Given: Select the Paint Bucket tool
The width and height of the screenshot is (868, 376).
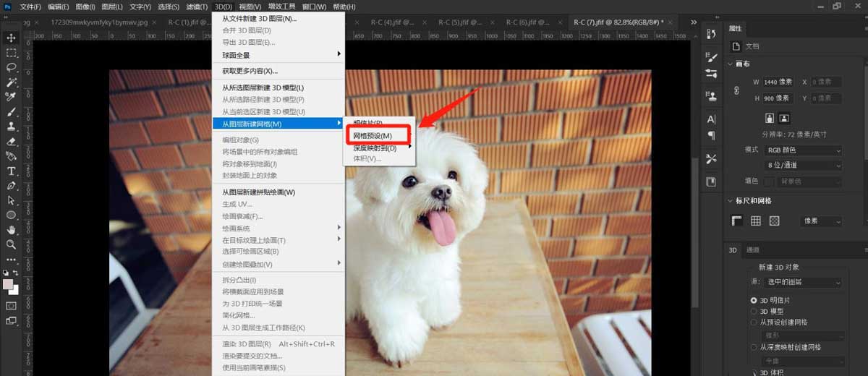Looking at the screenshot, I should [12, 156].
